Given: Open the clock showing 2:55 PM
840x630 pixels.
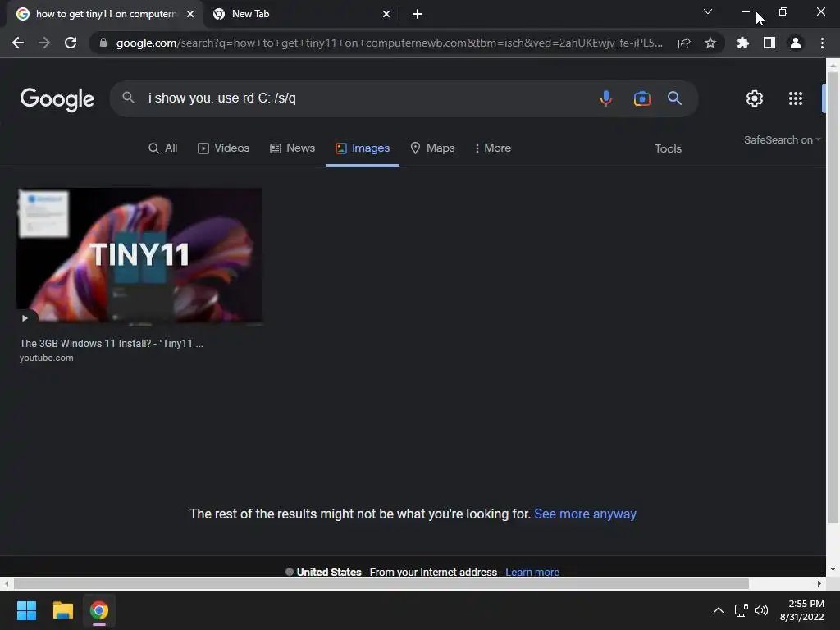Looking at the screenshot, I should coord(802,610).
